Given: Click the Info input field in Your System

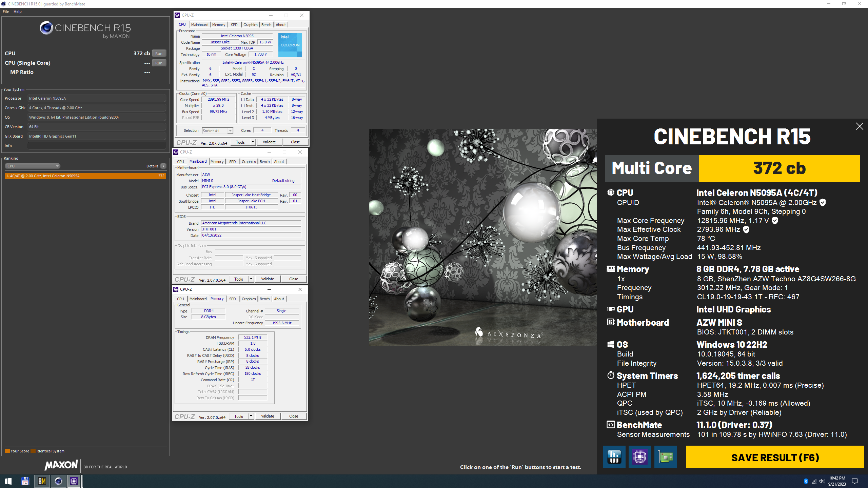Looking at the screenshot, I should pyautogui.click(x=97, y=146).
